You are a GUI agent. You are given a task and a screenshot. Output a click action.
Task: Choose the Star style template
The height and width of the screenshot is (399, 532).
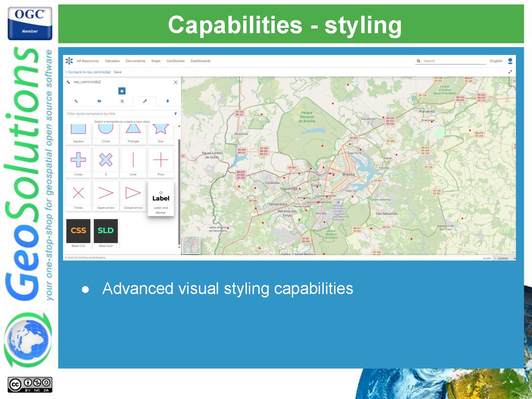coord(161,134)
